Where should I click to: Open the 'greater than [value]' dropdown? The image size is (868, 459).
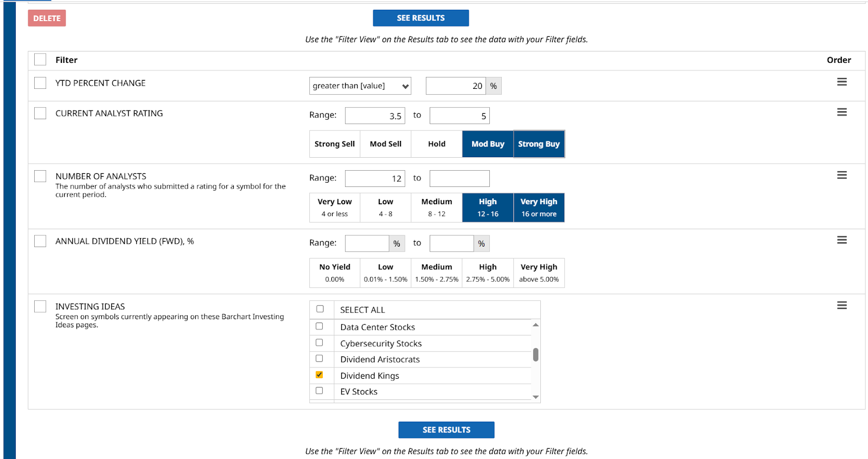coord(360,86)
